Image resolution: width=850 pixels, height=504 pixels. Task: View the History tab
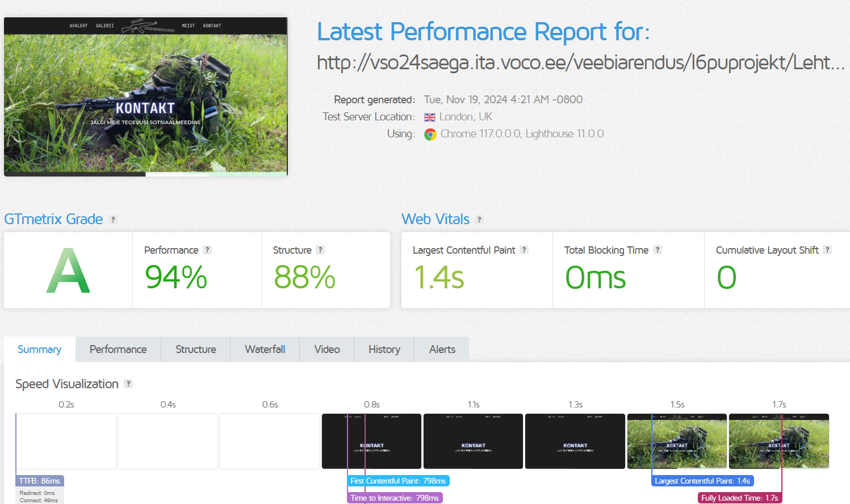pos(384,350)
